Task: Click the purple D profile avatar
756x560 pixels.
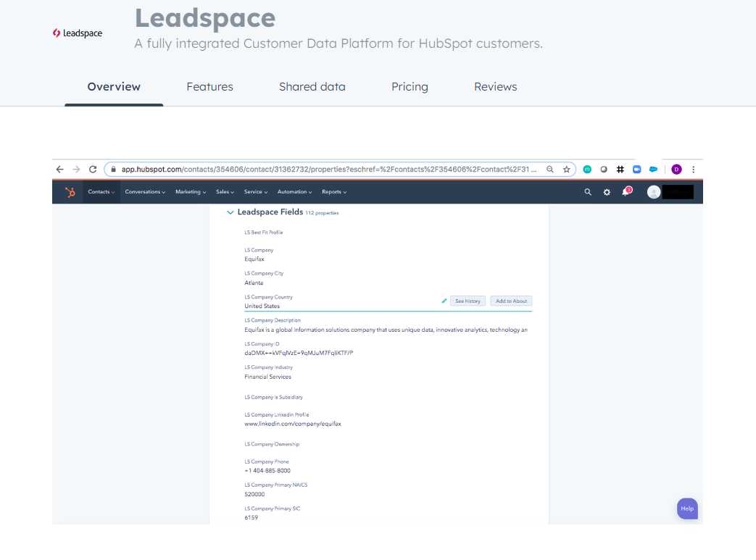Action: (676, 169)
